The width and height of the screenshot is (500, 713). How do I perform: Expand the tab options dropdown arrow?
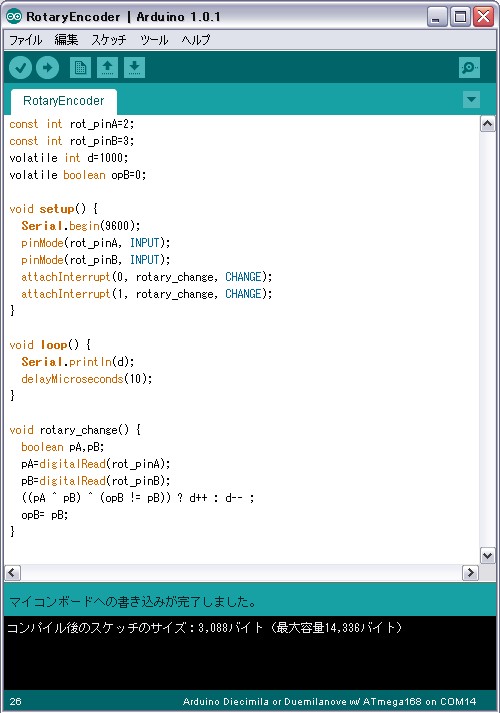[471, 100]
